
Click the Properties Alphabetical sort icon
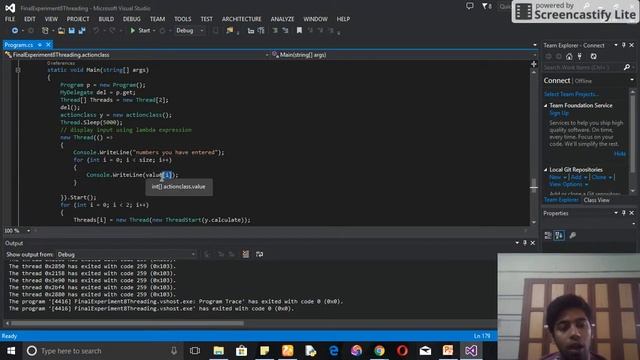coord(559,235)
